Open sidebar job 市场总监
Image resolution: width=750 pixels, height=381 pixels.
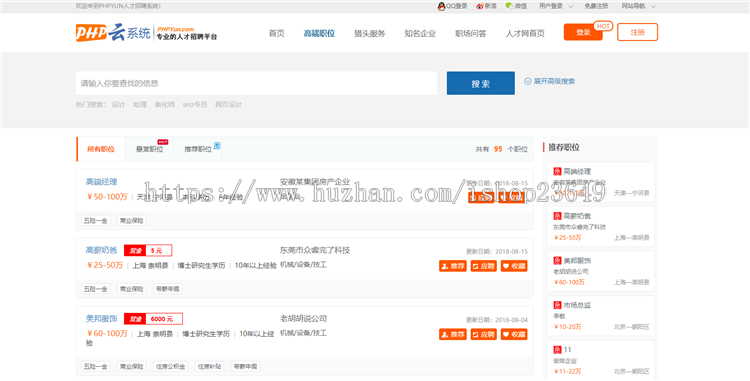(x=577, y=305)
